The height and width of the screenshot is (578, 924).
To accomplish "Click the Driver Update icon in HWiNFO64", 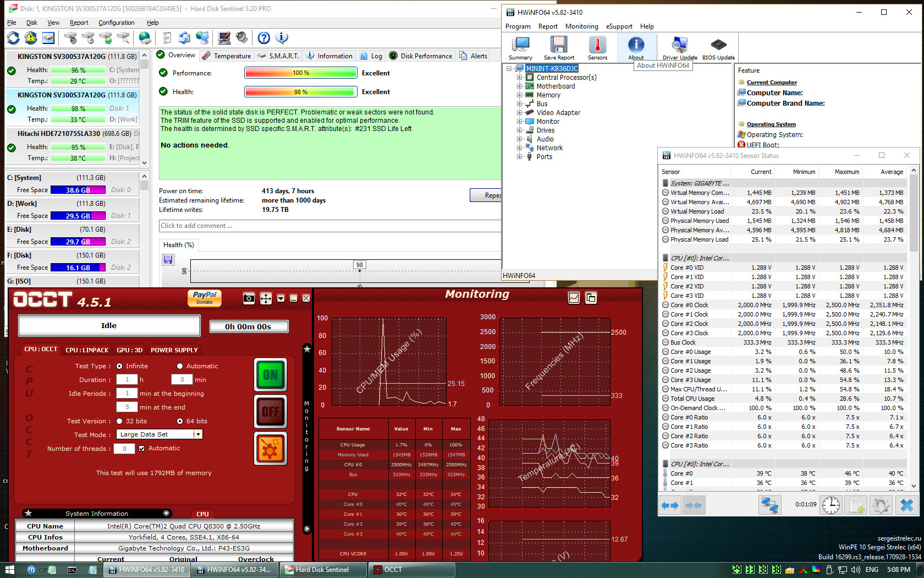I will [680, 48].
